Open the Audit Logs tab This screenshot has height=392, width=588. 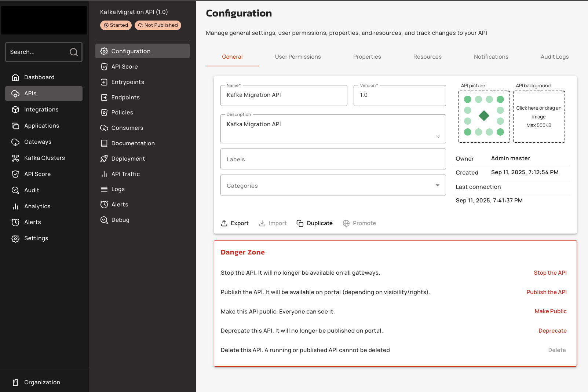[554, 57]
